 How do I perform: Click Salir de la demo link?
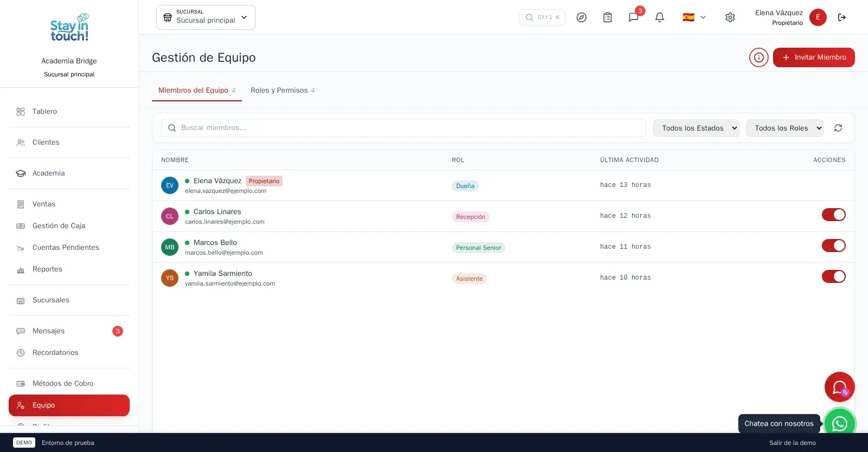tap(793, 443)
